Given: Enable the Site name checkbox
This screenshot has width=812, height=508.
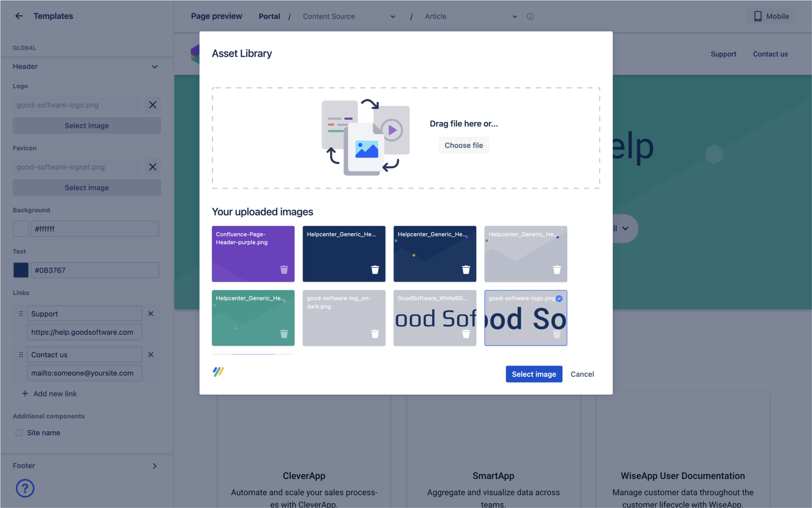Looking at the screenshot, I should pyautogui.click(x=19, y=433).
